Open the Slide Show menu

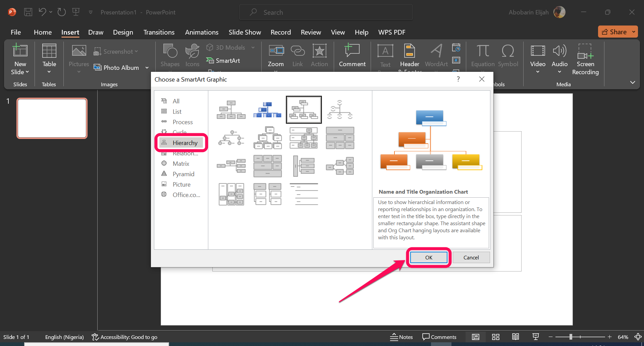click(245, 32)
